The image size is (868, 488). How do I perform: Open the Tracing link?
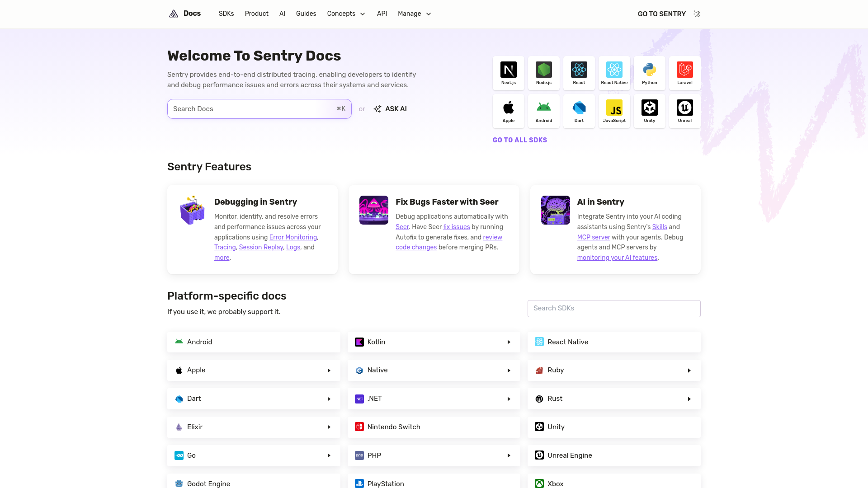(225, 247)
